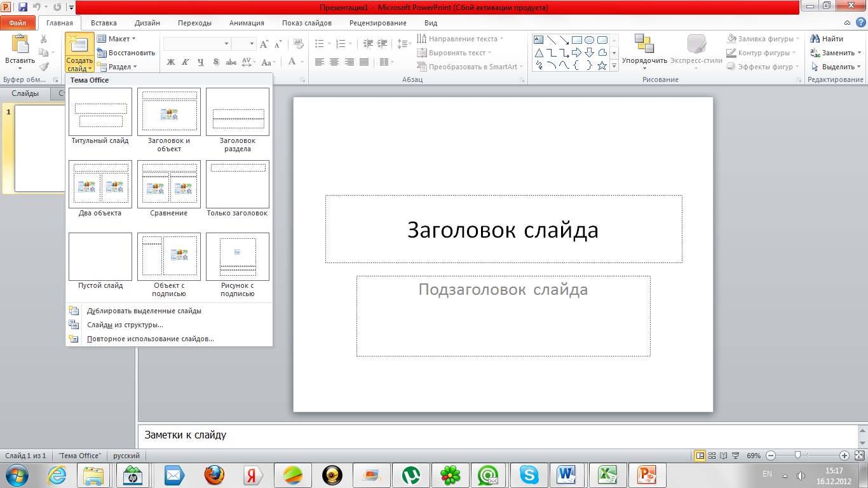
Task: Select the Isosceles Triangle shape
Action: [539, 52]
